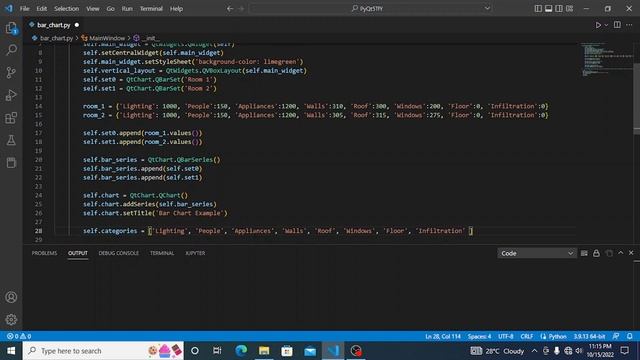Open the Source Control view
The width and height of the screenshot is (640, 360).
coord(11,73)
